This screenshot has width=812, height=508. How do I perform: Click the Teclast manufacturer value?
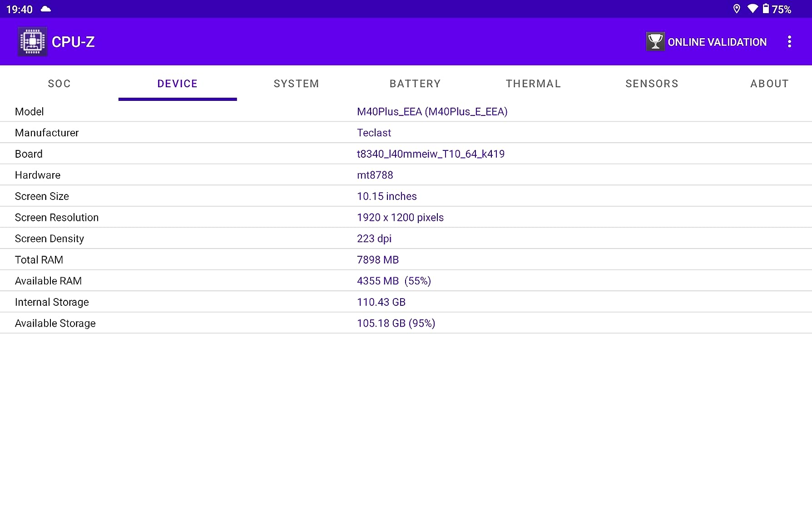coord(374,133)
